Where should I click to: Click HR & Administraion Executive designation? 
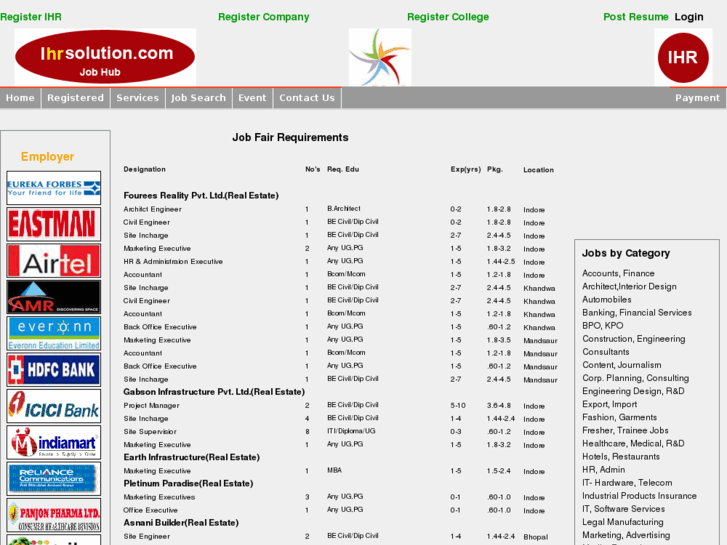click(173, 262)
